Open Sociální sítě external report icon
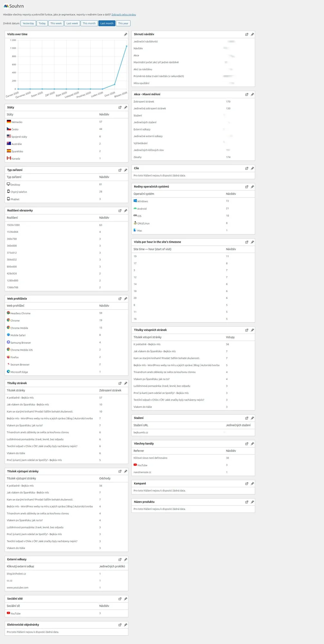Viewport: 324px width, 644px height. point(120,599)
